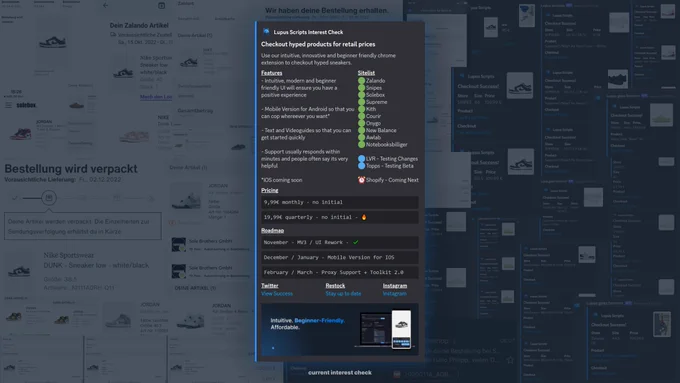This screenshot has height=383, width=680.
Task: Click the Lupus Scripts logo icon
Action: pyautogui.click(x=266, y=32)
